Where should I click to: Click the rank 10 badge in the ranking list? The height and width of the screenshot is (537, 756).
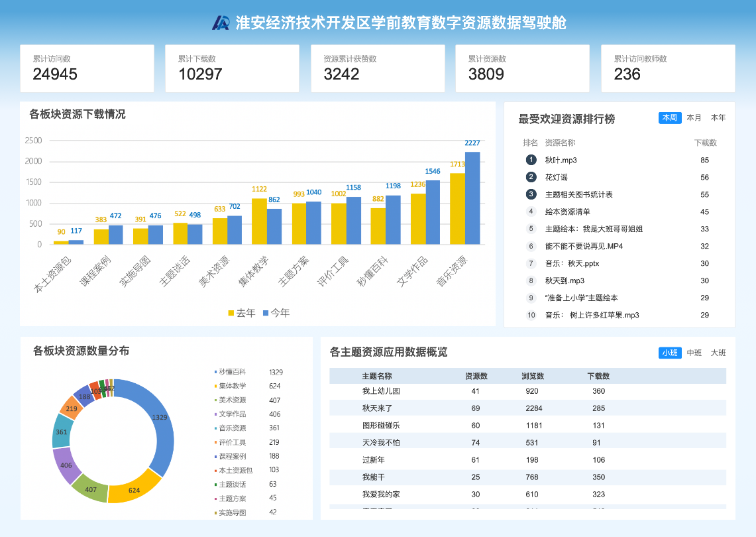(531, 315)
